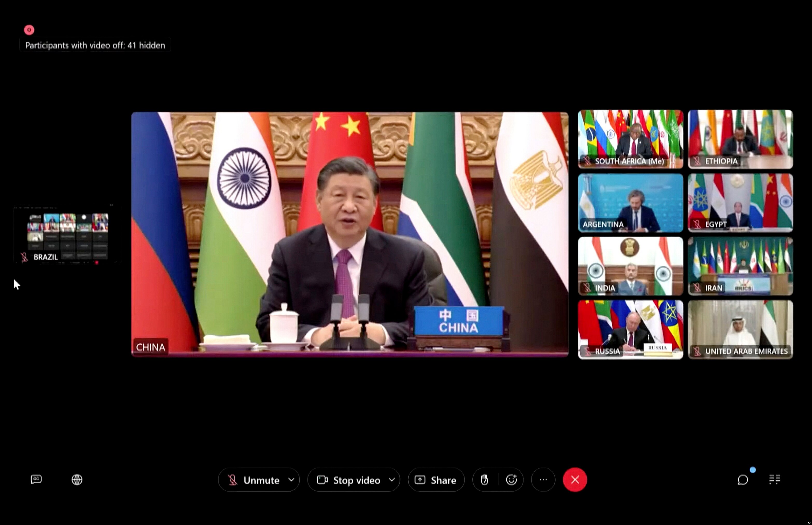The image size is (812, 525).
Task: Toggle the Stop video button
Action: 349,480
